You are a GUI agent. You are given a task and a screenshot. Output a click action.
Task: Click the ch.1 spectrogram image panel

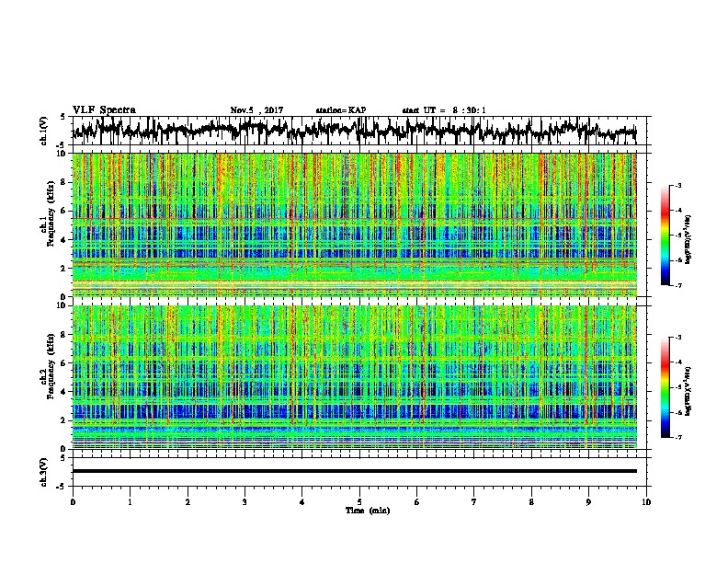pos(355,224)
